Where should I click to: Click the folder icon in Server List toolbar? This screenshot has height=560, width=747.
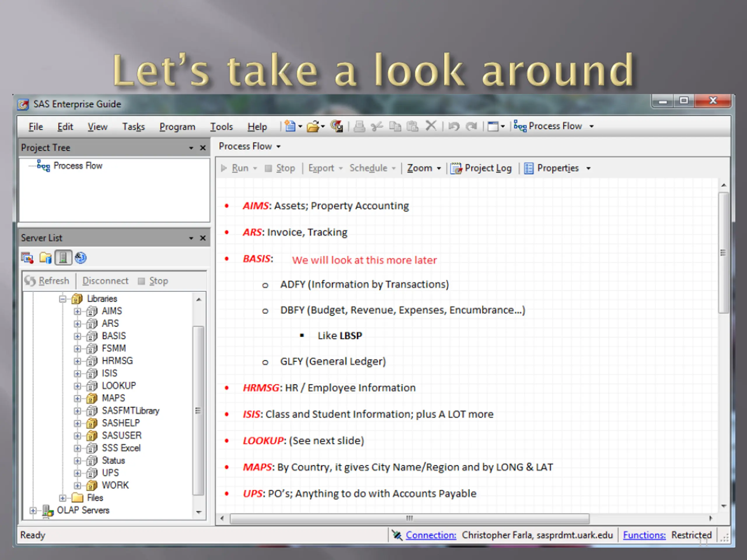[x=45, y=258]
